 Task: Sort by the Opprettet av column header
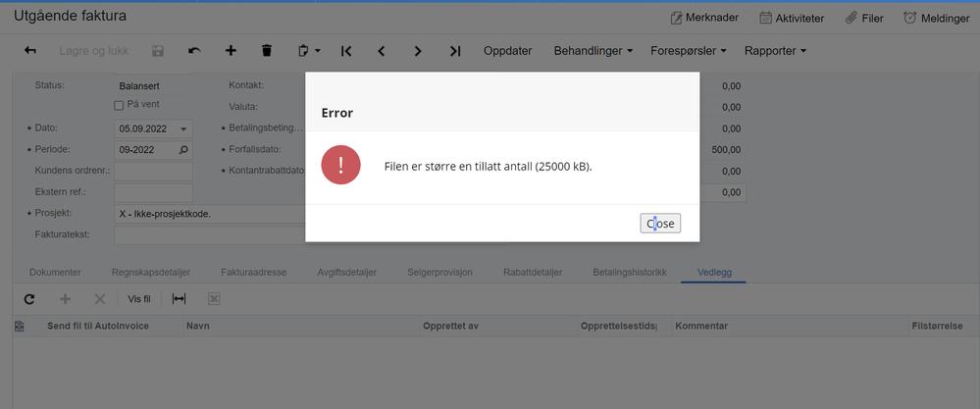450,326
